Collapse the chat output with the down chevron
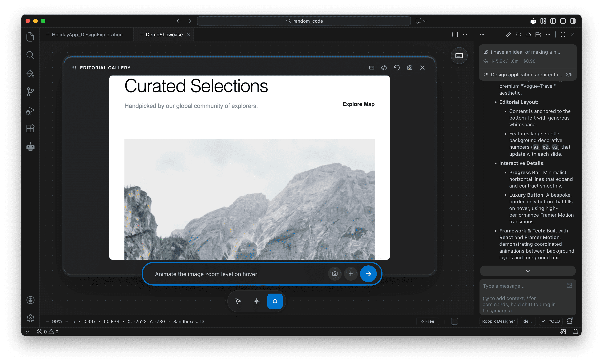 coord(528,271)
